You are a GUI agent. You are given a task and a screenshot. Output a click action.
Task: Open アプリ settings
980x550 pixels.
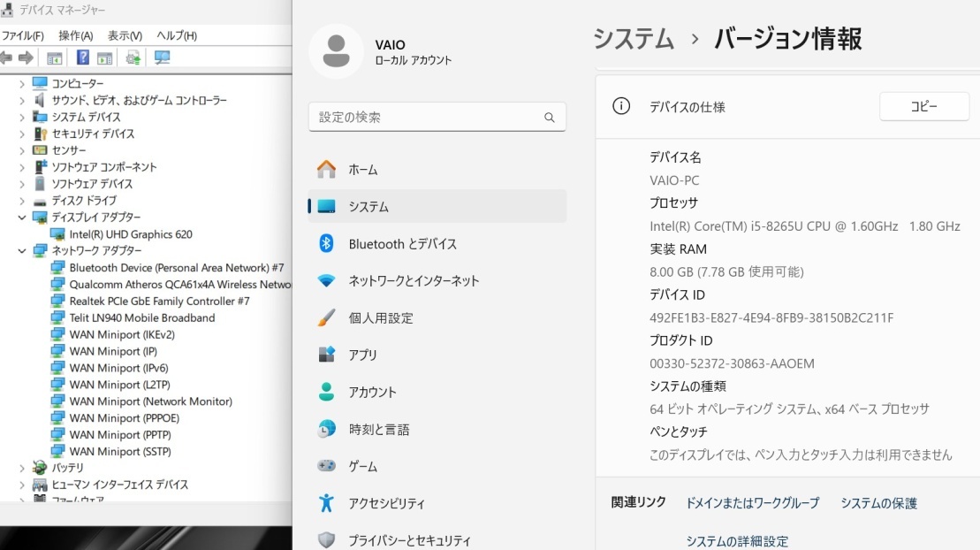[437, 355]
